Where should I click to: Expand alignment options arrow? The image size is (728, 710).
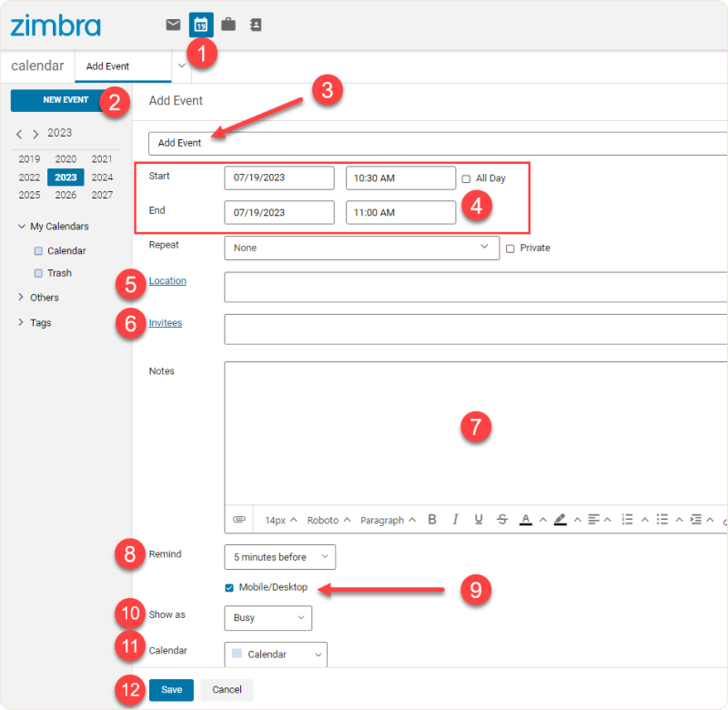pyautogui.click(x=607, y=520)
